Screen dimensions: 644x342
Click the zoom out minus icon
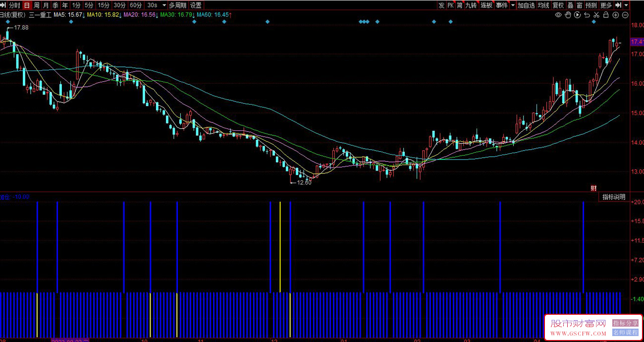625,15
